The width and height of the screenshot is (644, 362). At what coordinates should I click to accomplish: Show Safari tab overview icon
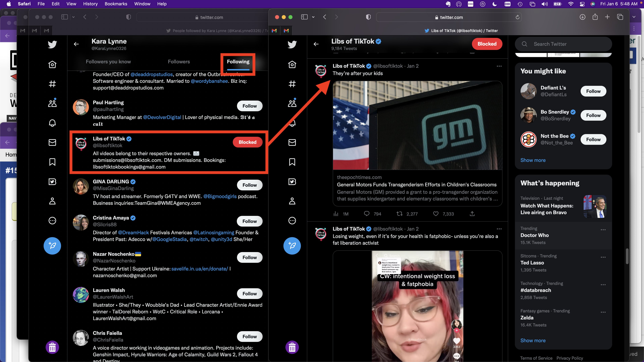click(620, 17)
